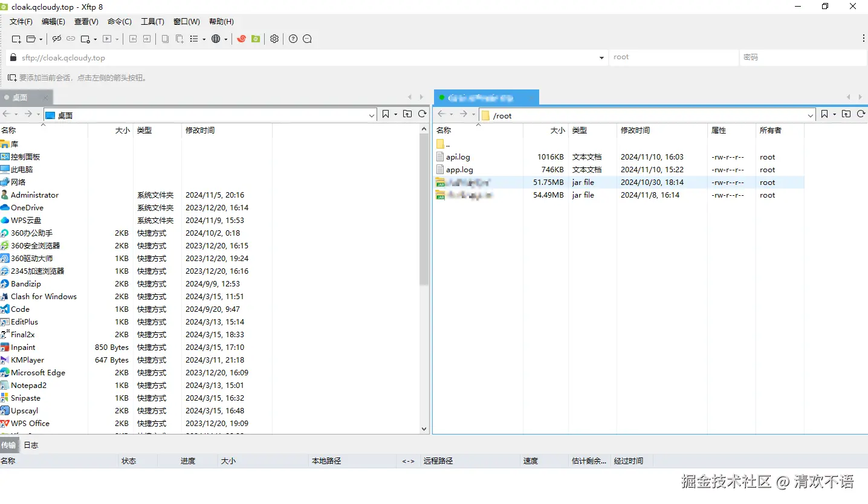Open the 窗口(W) menu
The height and width of the screenshot is (504, 868).
[x=187, y=22]
